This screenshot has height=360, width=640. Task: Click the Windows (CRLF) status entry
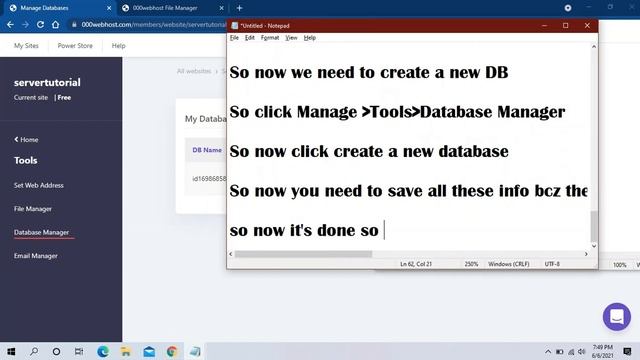tap(509, 264)
